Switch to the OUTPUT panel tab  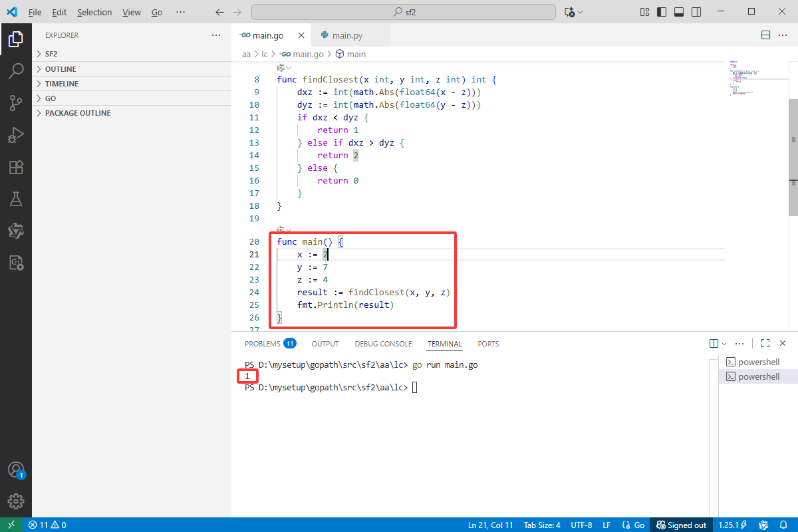tap(325, 344)
